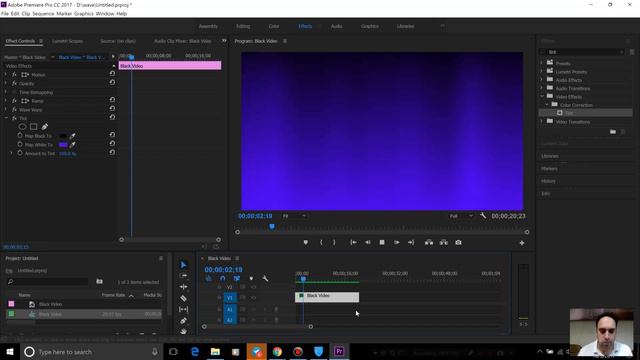Export frame with camera icon
640x360 pixels.
click(458, 242)
